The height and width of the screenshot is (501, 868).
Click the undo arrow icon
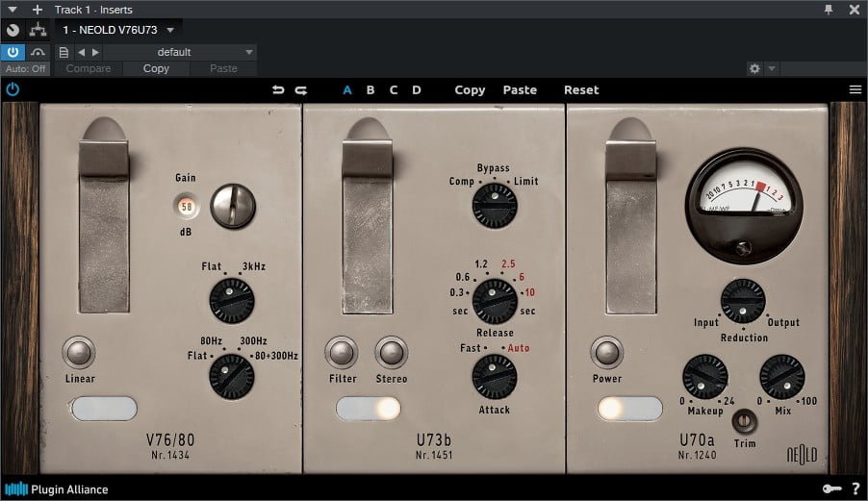pos(278,89)
